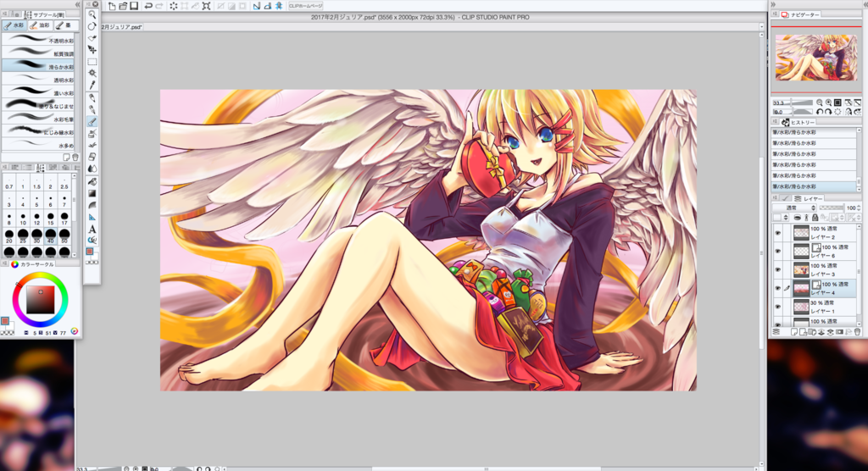Open Sub Tool palette menu button
Image resolution: width=868 pixels, height=471 pixels.
(5, 14)
